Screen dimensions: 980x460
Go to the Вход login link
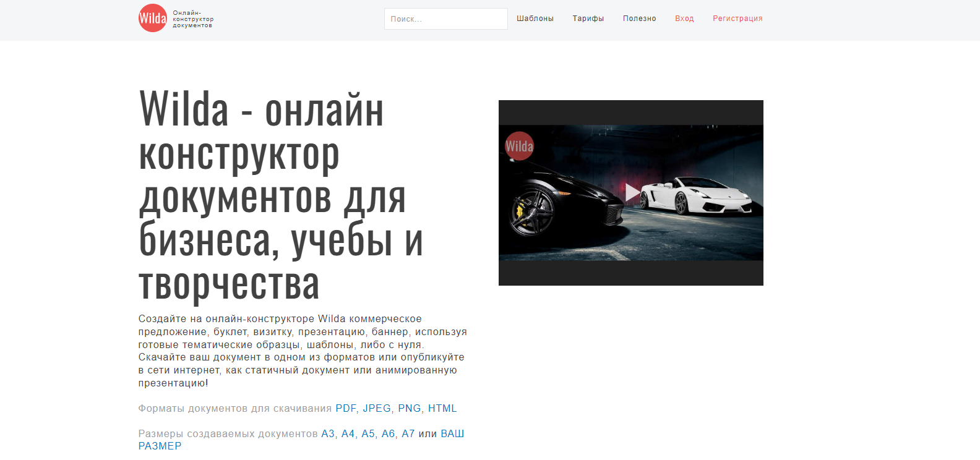pos(684,19)
